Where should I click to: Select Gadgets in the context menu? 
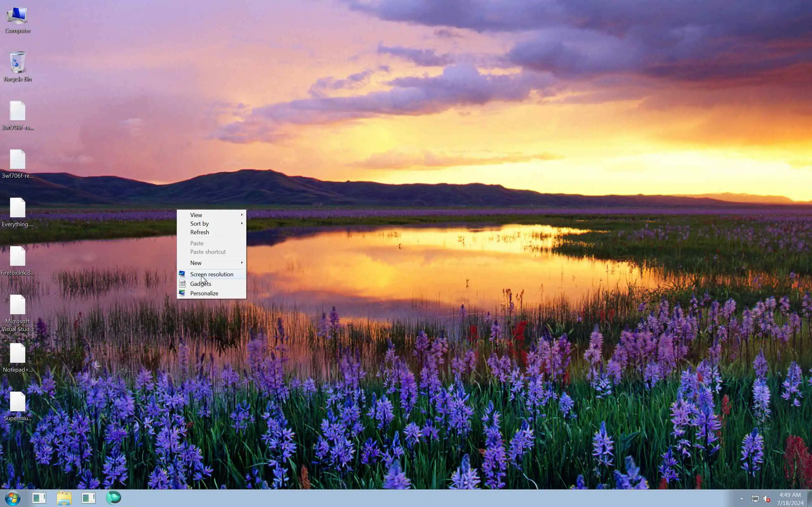pyautogui.click(x=200, y=284)
